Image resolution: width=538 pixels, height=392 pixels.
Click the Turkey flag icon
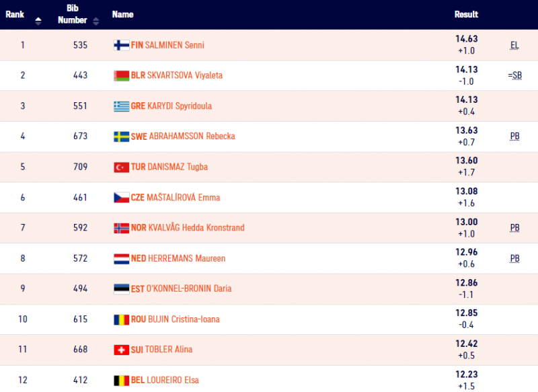click(x=121, y=167)
